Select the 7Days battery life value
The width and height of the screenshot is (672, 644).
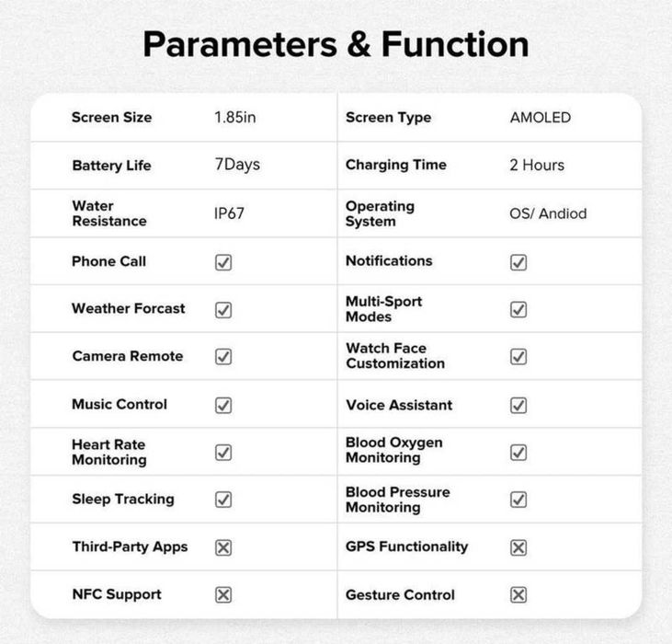[x=236, y=166]
